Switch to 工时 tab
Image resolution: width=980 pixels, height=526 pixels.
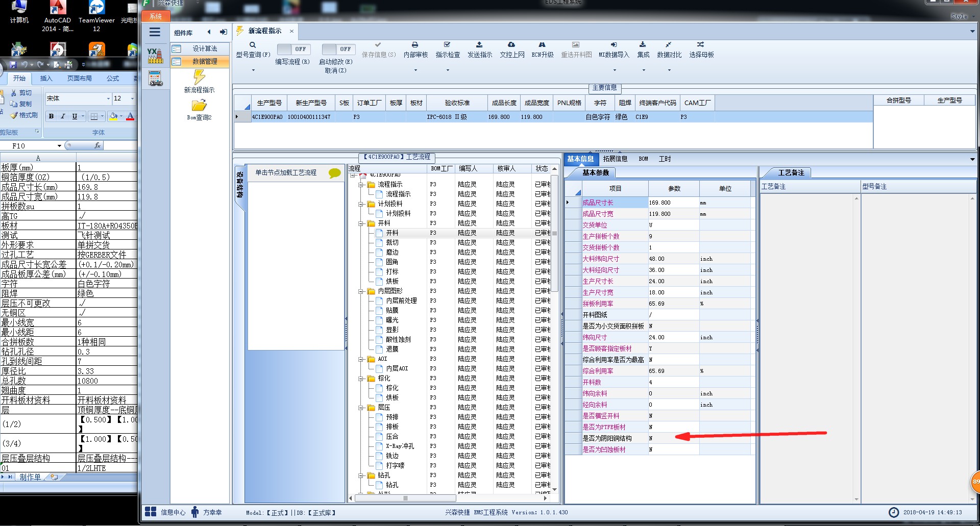pyautogui.click(x=665, y=159)
